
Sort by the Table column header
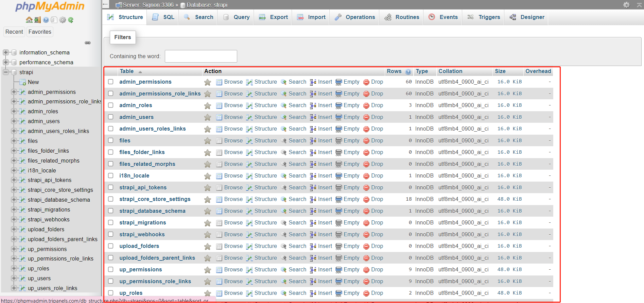(x=126, y=71)
